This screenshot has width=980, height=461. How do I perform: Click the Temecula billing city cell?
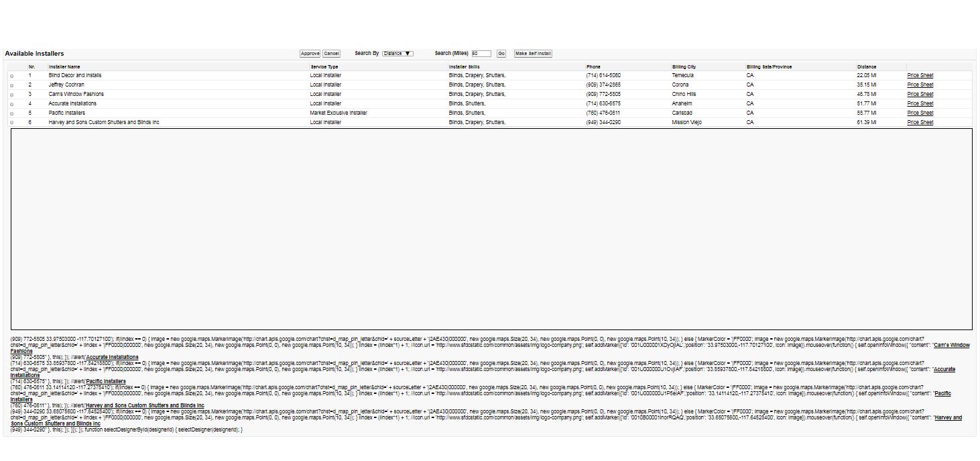tap(683, 75)
